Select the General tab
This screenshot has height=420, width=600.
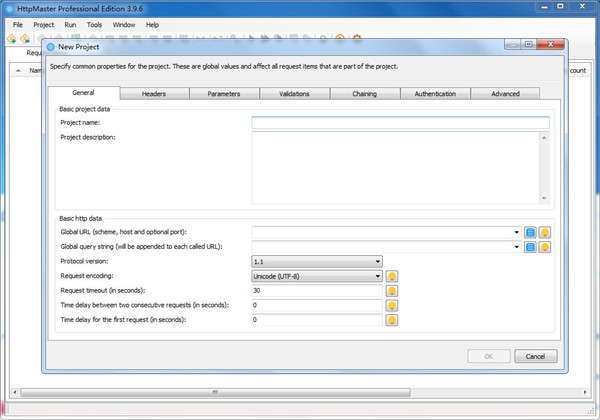pos(83,93)
